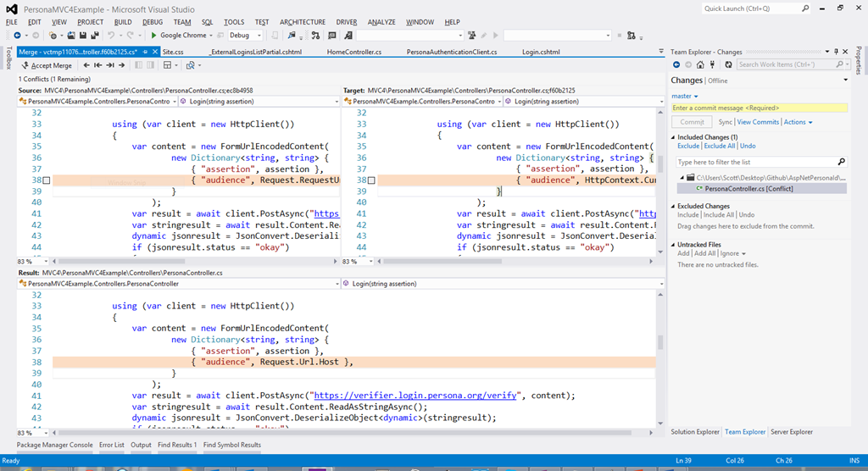
Task: Open the Package Manager Console tab
Action: point(55,445)
